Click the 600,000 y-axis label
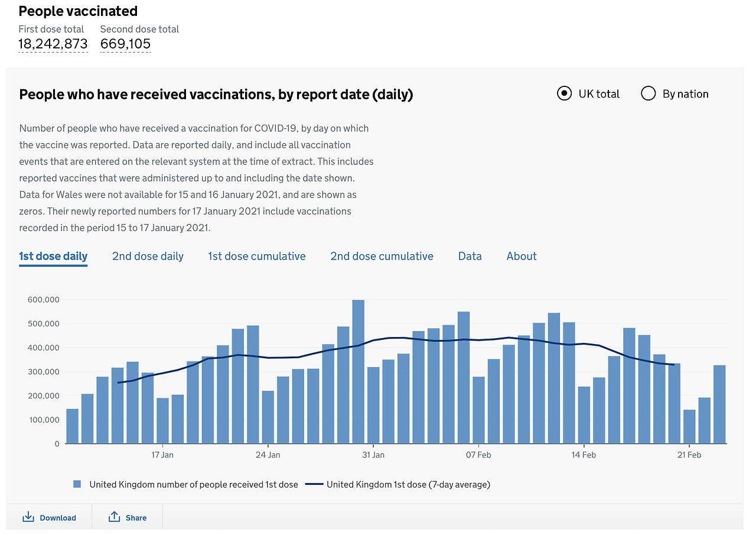Viewport: 756px width, 535px height. point(43,300)
